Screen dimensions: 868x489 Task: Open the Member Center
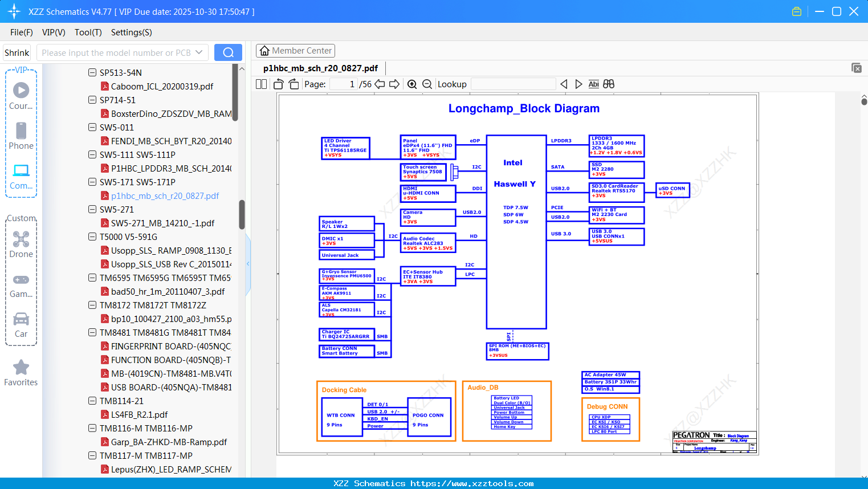tap(295, 51)
